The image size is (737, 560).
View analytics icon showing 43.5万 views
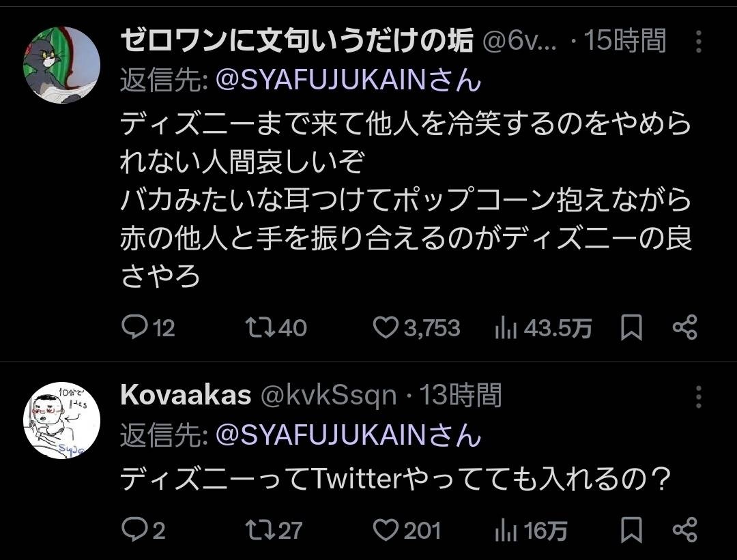pos(506,327)
